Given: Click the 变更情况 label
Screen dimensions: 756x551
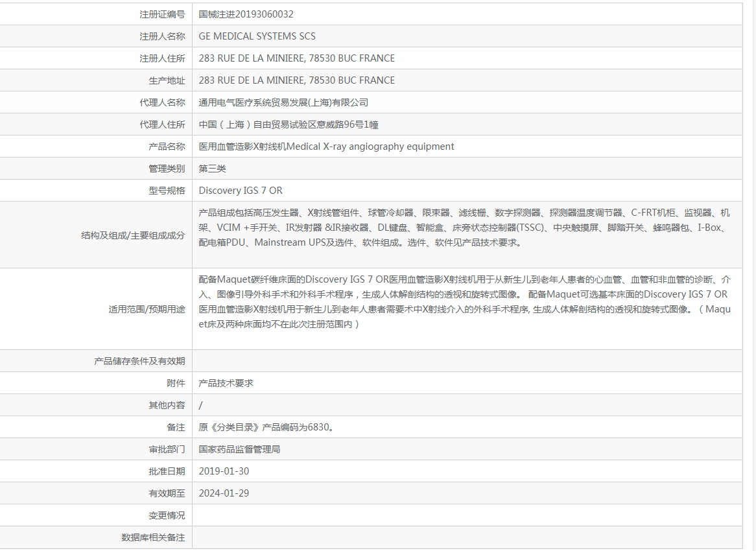Looking at the screenshot, I should point(167,515).
